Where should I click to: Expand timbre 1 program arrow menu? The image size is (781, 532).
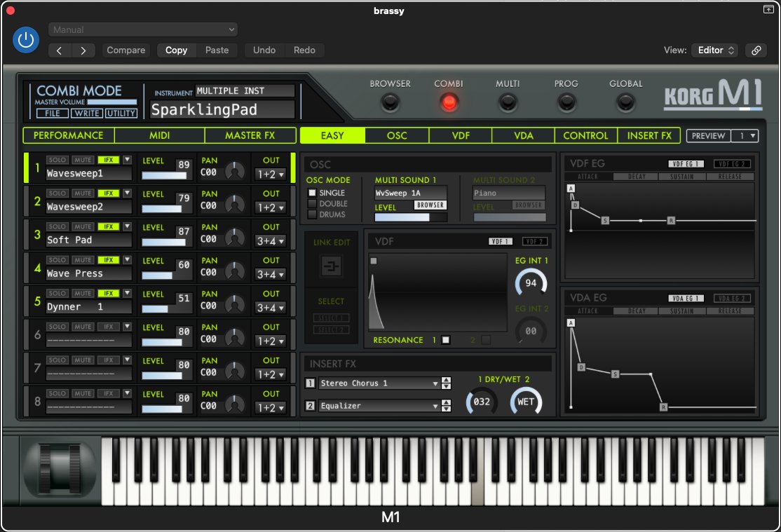point(127,160)
